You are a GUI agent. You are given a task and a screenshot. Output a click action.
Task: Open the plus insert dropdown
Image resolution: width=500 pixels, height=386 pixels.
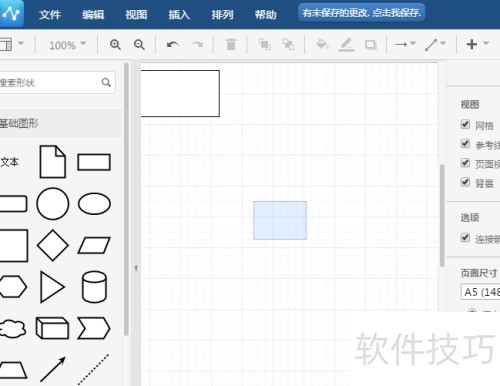click(477, 44)
